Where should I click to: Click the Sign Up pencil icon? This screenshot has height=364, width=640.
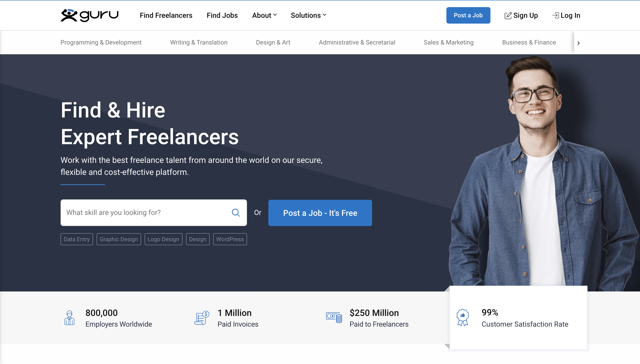(x=508, y=16)
